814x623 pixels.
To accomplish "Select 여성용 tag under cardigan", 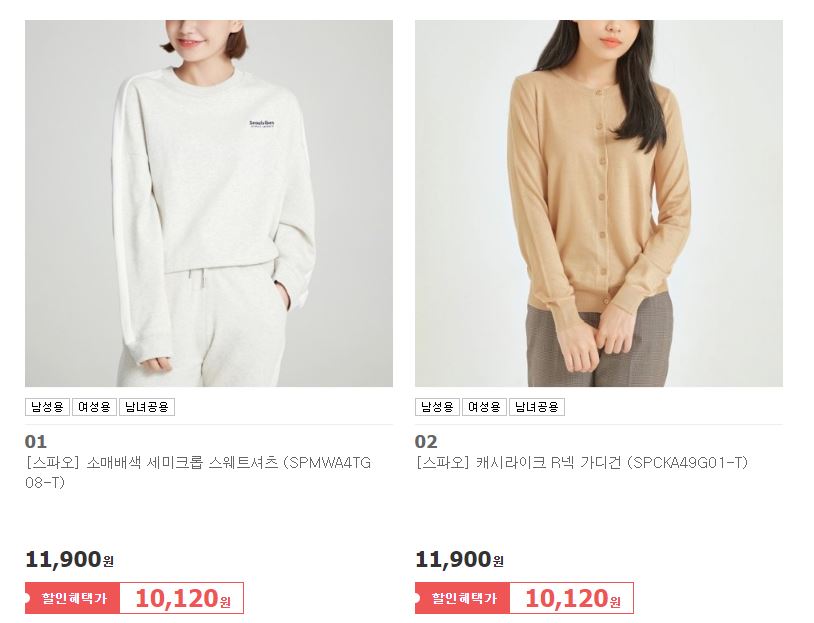I will pos(484,407).
